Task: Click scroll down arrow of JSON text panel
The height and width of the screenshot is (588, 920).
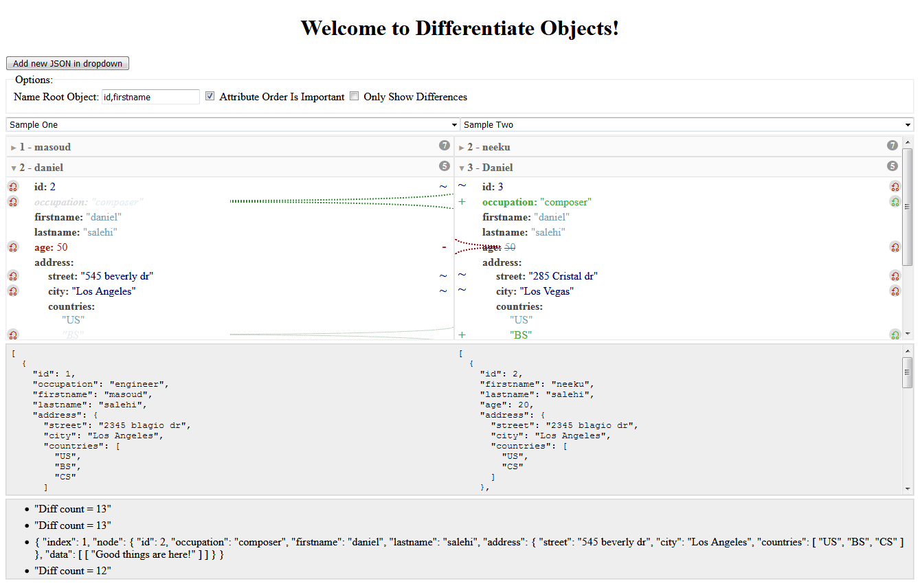Action: point(908,488)
